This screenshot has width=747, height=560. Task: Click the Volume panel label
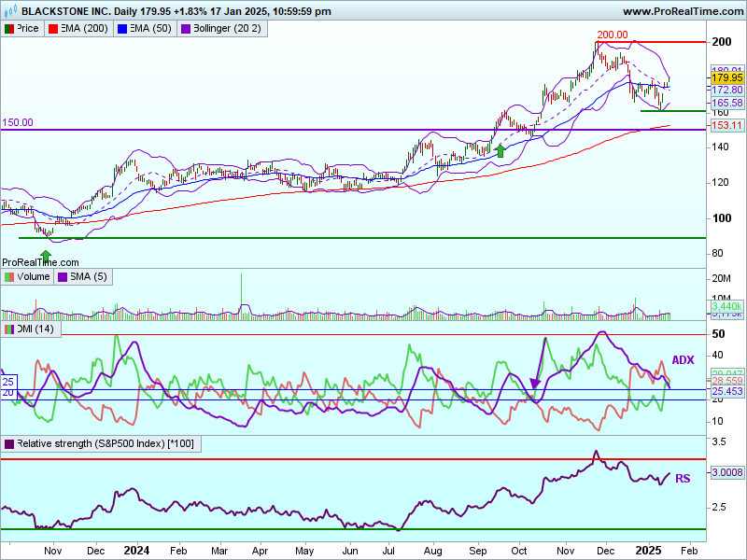33,277
